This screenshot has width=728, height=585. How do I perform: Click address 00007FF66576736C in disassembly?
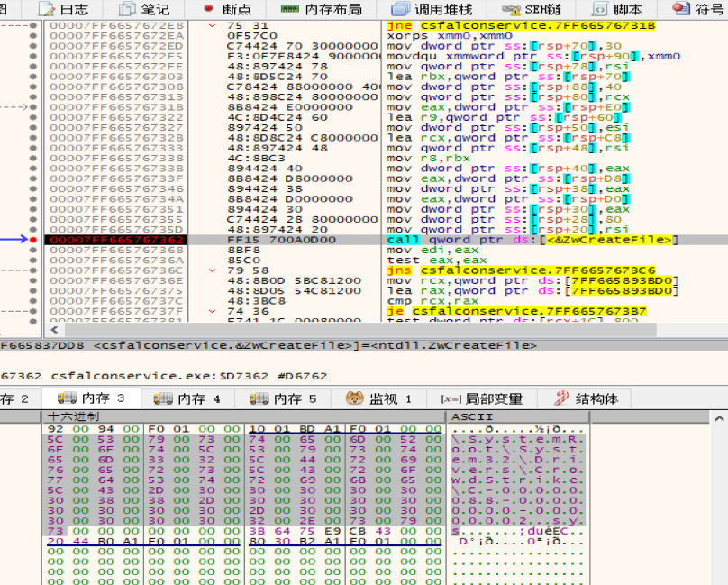(116, 270)
